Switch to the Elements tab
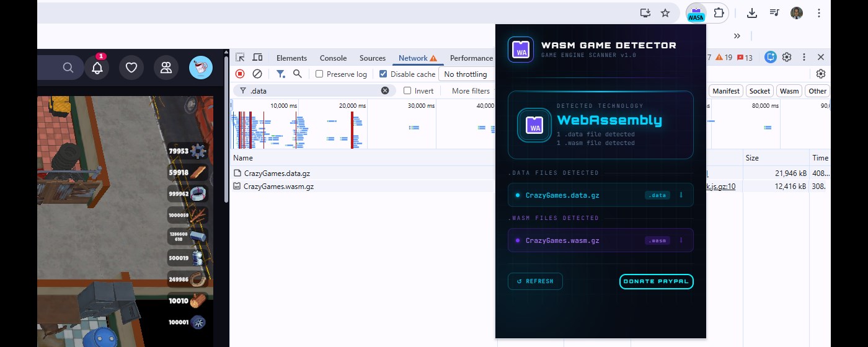This screenshot has width=868, height=347. [291, 58]
